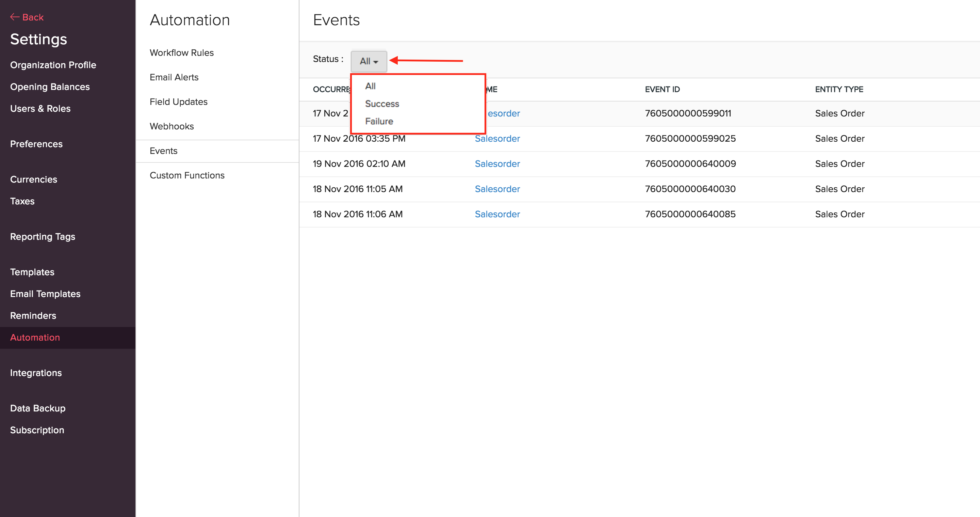Pick the All option in dropdown list
Viewport: 980px width, 517px height.
pos(370,86)
